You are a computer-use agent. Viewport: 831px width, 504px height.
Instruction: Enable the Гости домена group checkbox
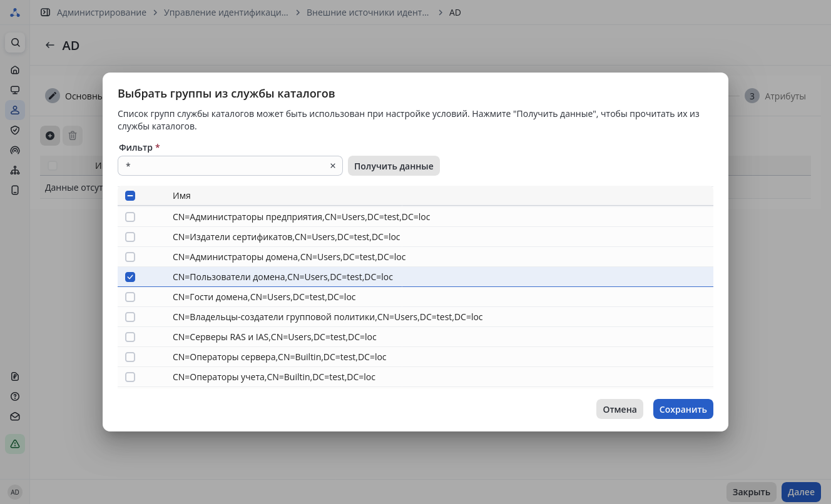click(130, 297)
